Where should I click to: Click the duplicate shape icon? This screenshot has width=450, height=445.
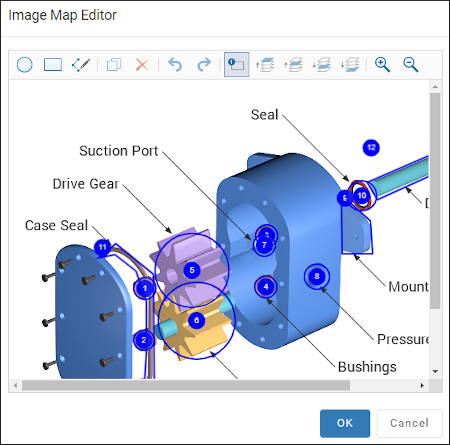click(114, 64)
